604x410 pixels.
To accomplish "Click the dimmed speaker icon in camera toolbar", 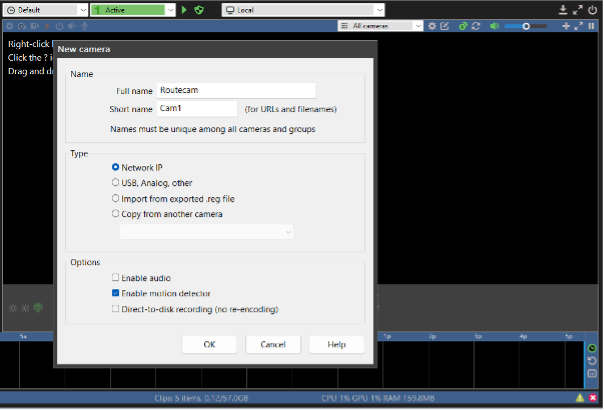I will point(72,26).
